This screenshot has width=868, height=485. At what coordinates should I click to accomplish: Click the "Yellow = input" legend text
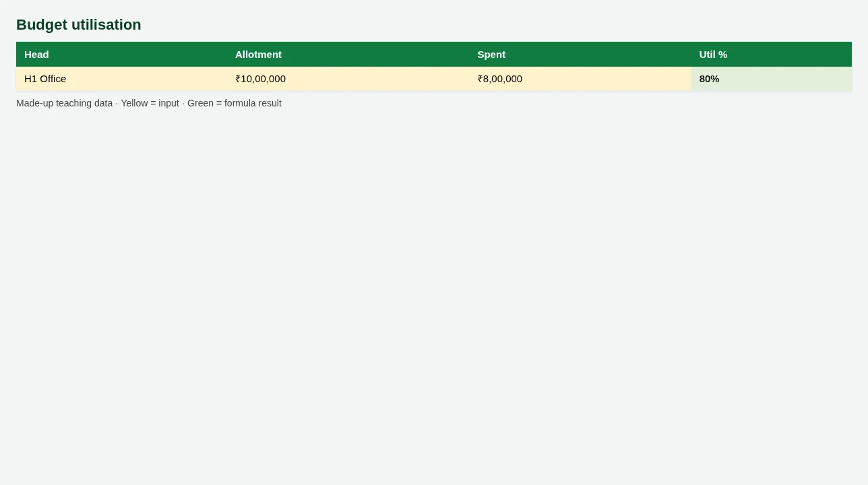click(x=150, y=103)
